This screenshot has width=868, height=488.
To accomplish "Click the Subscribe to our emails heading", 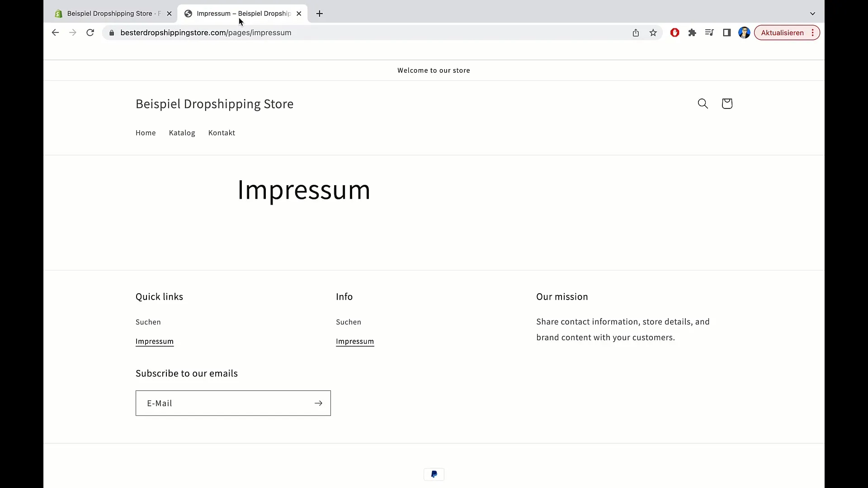I will click(187, 374).
